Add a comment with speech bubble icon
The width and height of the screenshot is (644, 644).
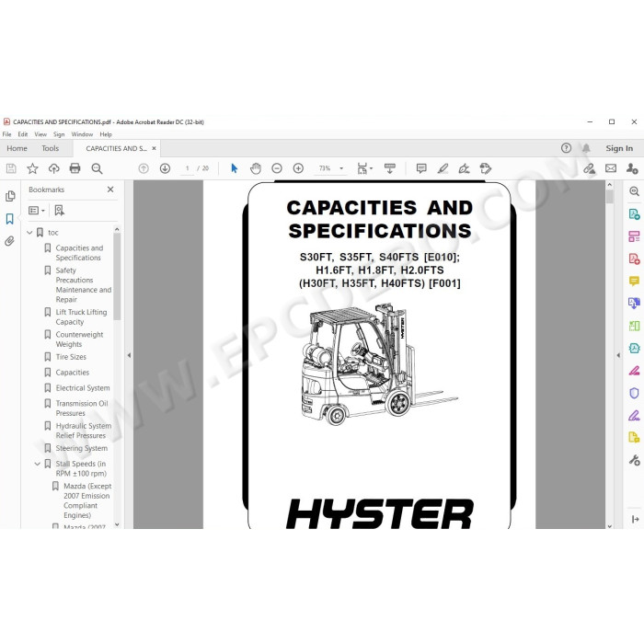coord(421,168)
